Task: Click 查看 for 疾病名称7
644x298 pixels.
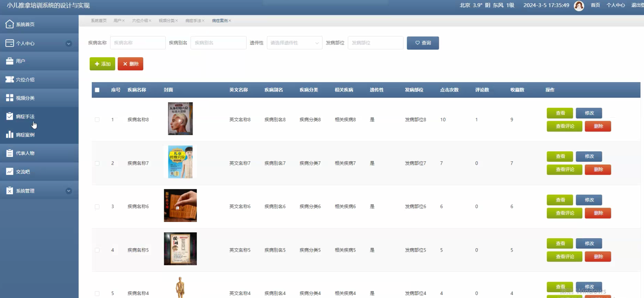Action: tap(560, 156)
